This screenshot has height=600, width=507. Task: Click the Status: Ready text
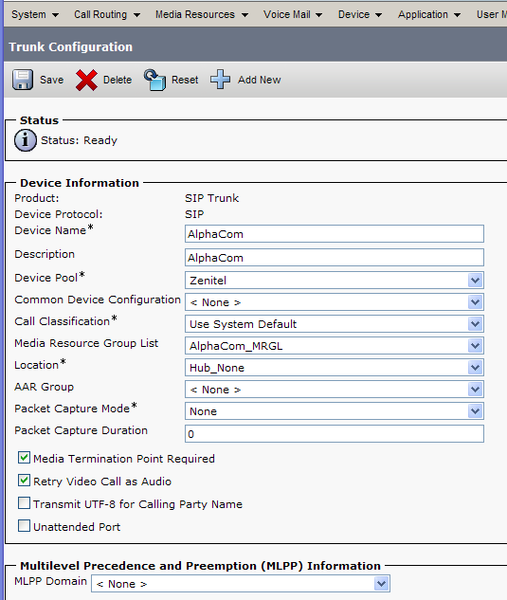pos(79,140)
